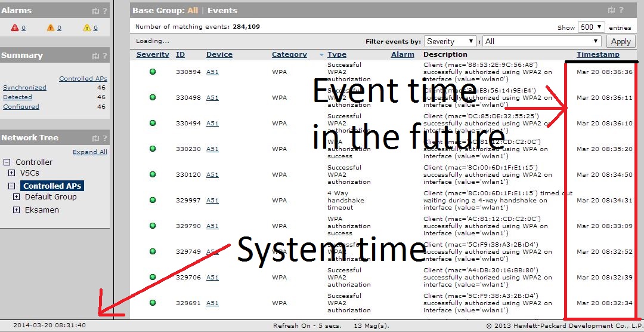The height and width of the screenshot is (332, 644).
Task: Sort events by Type column header
Action: [x=337, y=54]
